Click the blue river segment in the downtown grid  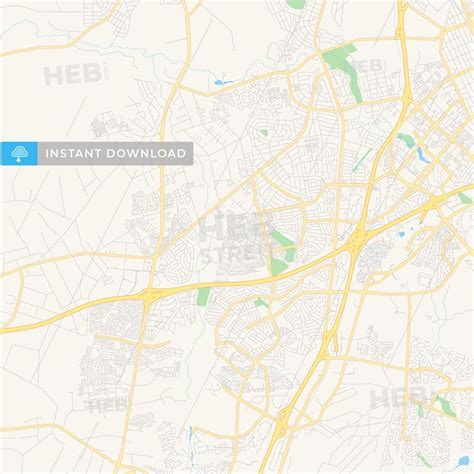(x=422, y=154)
